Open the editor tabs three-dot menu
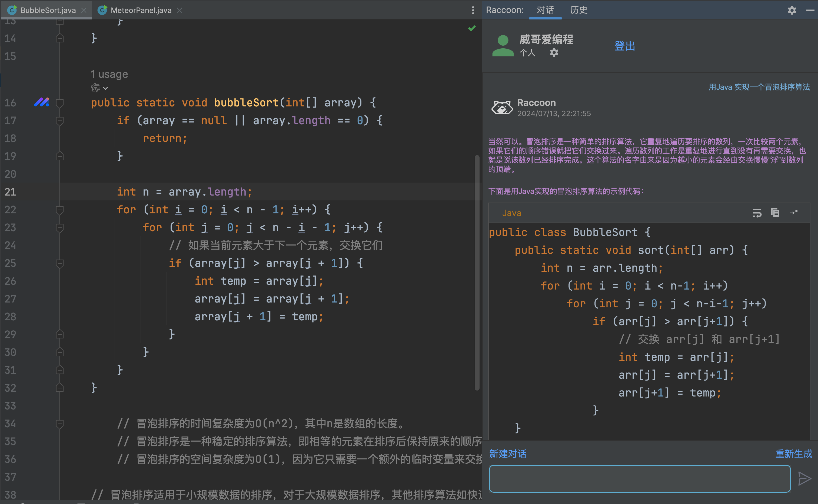The height and width of the screenshot is (504, 818). 473,10
